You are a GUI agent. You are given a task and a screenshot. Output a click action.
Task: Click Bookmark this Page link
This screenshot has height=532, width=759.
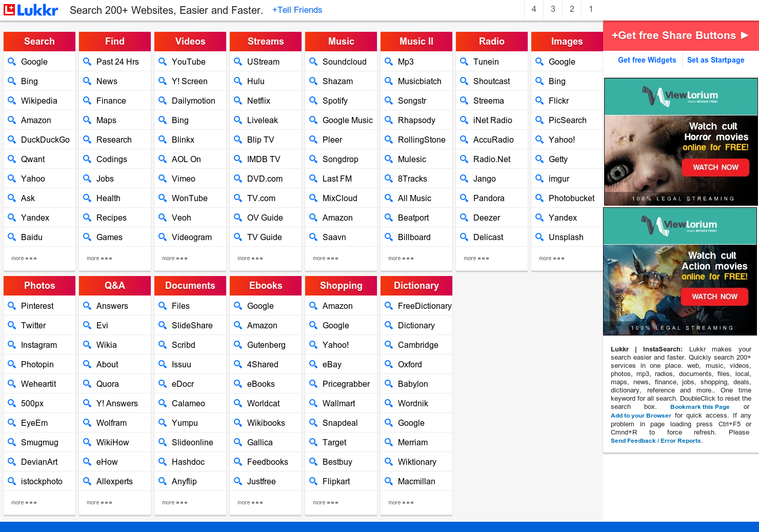click(700, 407)
